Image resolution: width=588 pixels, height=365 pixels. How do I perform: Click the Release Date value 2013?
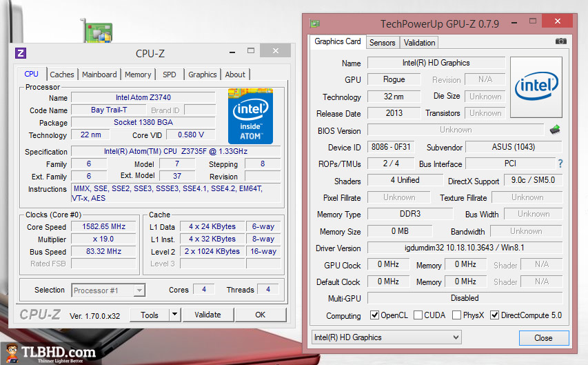pos(394,113)
